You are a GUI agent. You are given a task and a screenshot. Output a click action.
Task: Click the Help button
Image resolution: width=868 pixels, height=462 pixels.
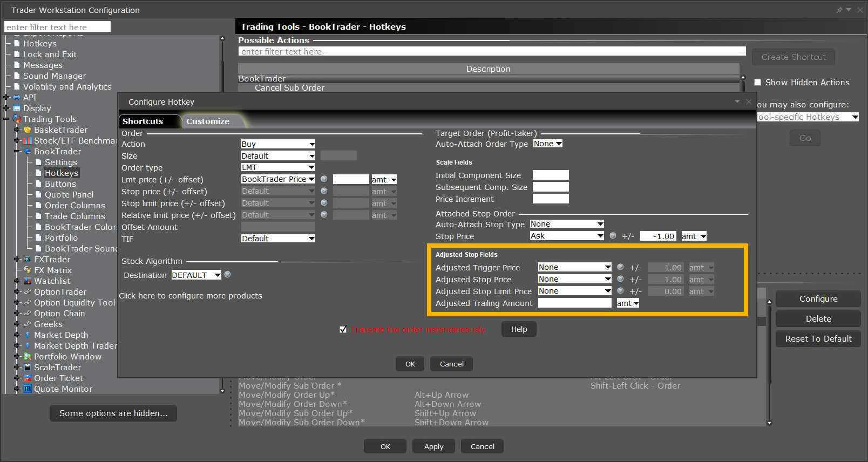pyautogui.click(x=519, y=329)
